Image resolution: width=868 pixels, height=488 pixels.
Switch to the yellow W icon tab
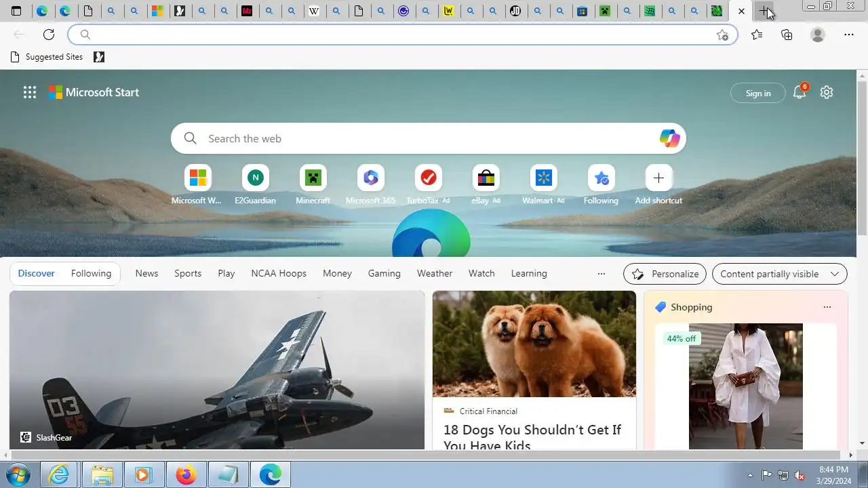(448, 11)
